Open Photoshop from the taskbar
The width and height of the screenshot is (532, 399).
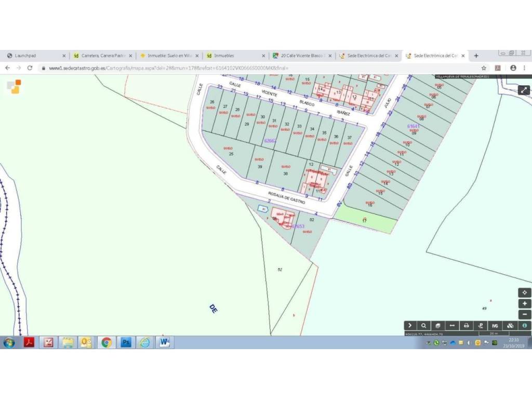126,342
